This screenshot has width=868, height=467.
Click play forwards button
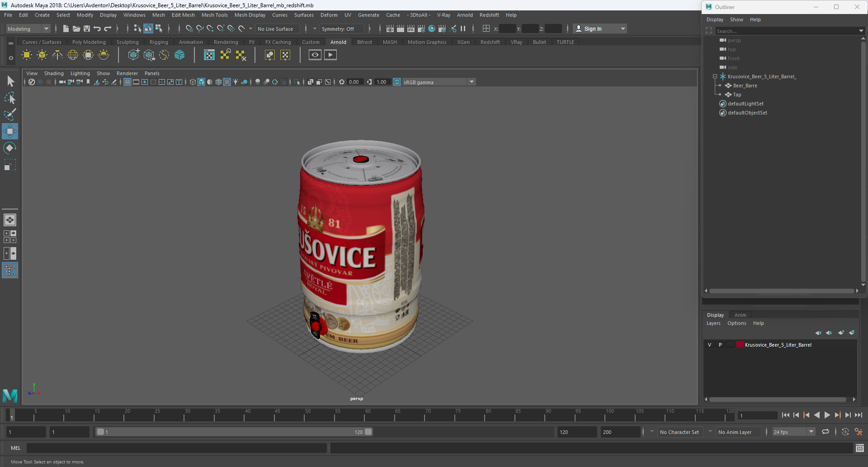pos(827,415)
